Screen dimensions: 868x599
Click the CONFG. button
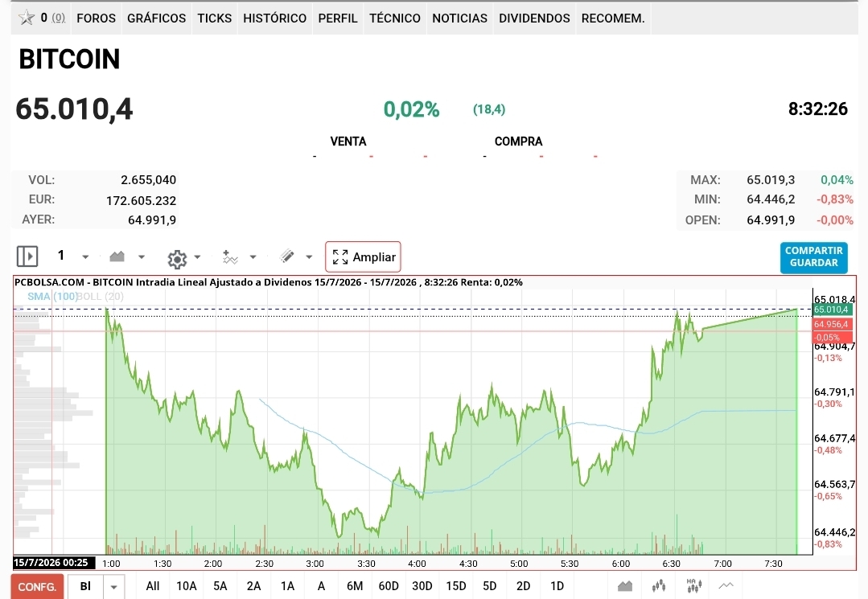pyautogui.click(x=37, y=587)
